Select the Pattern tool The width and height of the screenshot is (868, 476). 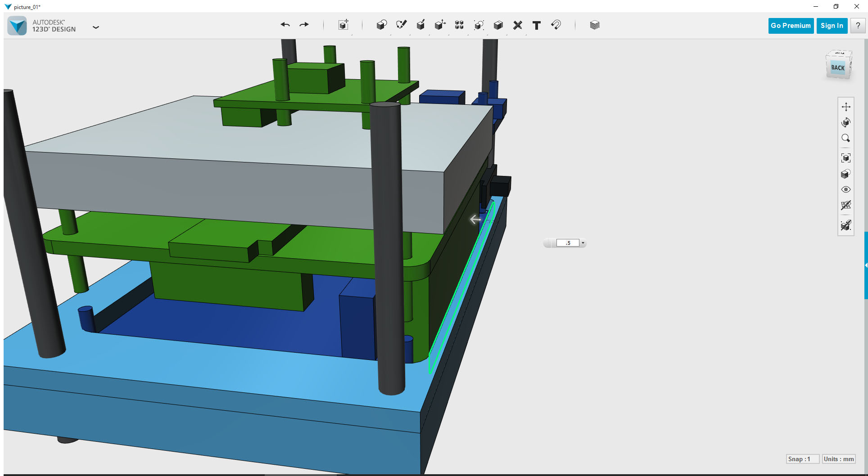pos(460,25)
